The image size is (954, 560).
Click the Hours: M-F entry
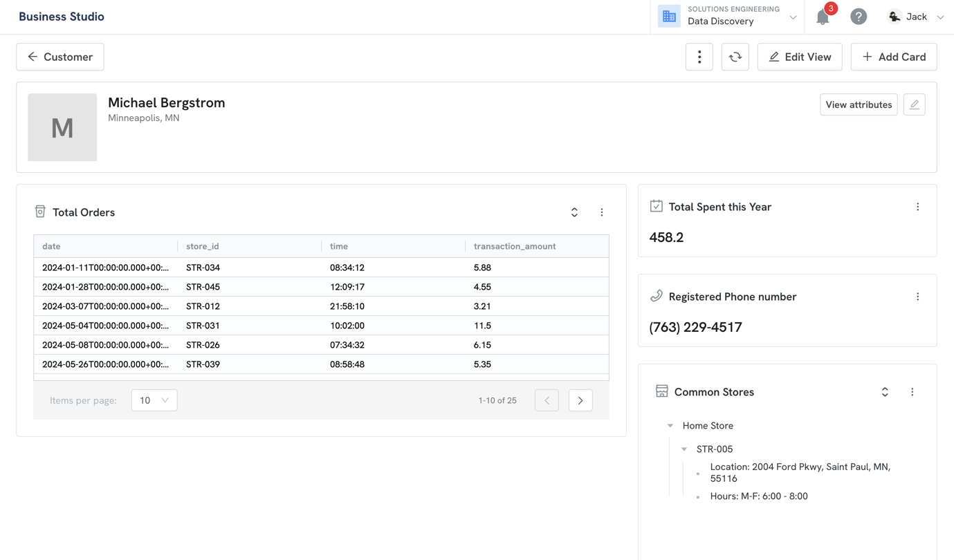tap(759, 496)
